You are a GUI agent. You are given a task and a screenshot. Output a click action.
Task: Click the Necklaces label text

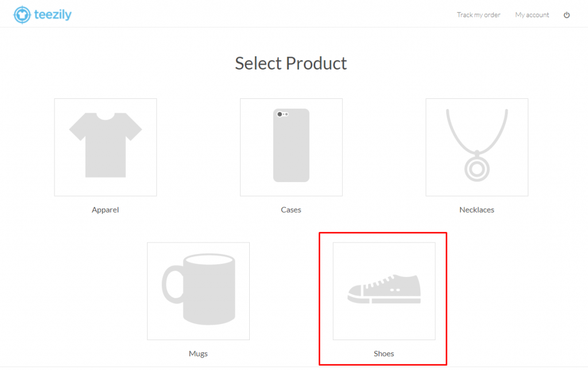pos(477,210)
